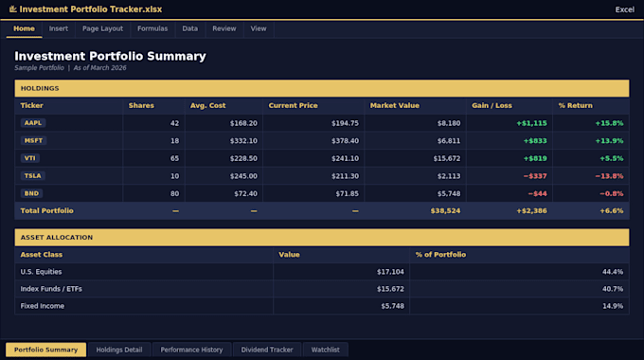Select the $72.40 average cost cell
Screen dimensions: 644x360
tap(224, 193)
